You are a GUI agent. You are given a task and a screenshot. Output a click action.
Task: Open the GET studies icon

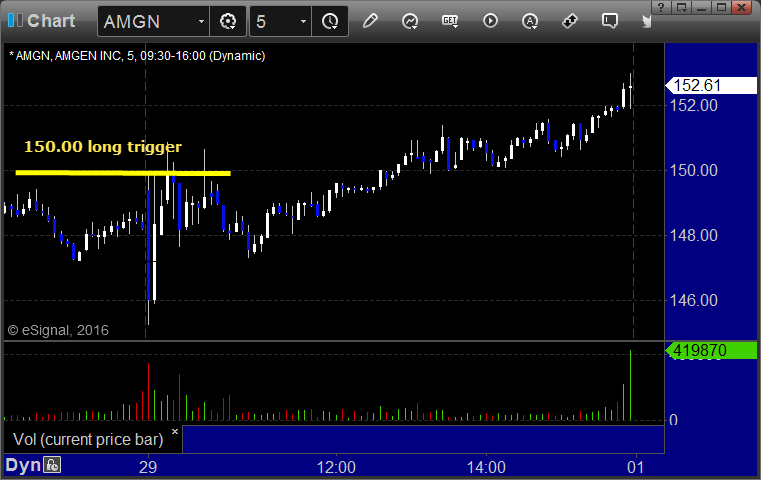tap(450, 21)
